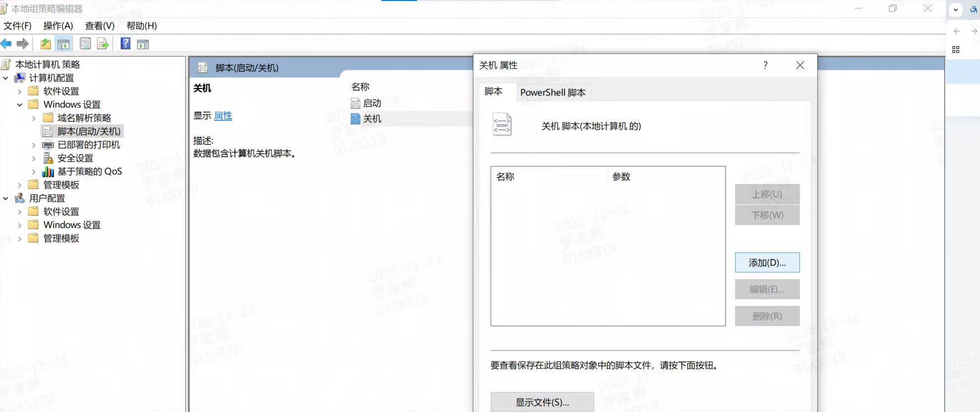
Task: Click the 域名解析策略 folder icon
Action: (48, 118)
